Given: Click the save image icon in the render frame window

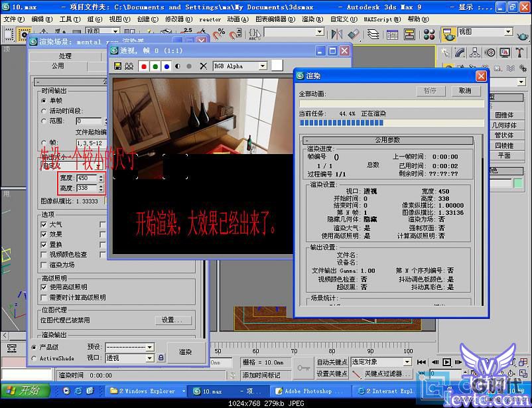Looking at the screenshot, I should pyautogui.click(x=117, y=66).
